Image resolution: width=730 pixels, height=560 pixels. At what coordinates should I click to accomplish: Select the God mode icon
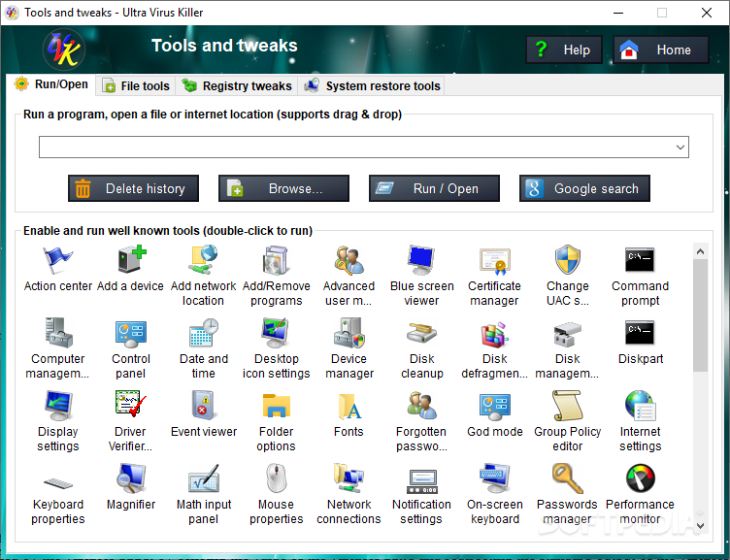click(x=494, y=406)
